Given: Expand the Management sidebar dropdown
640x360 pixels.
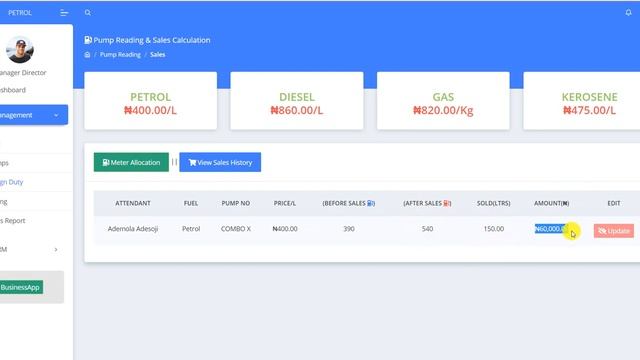Looking at the screenshot, I should (33, 115).
